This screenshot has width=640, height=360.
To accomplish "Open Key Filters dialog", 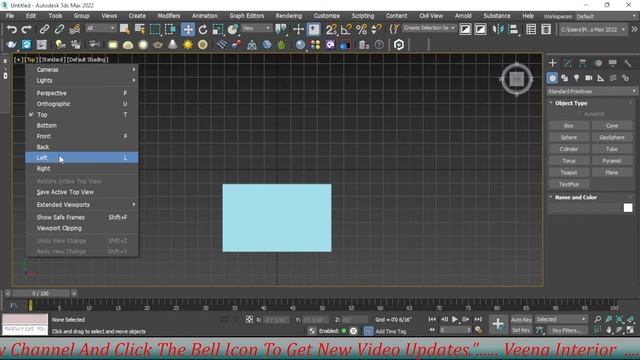I will 567,330.
